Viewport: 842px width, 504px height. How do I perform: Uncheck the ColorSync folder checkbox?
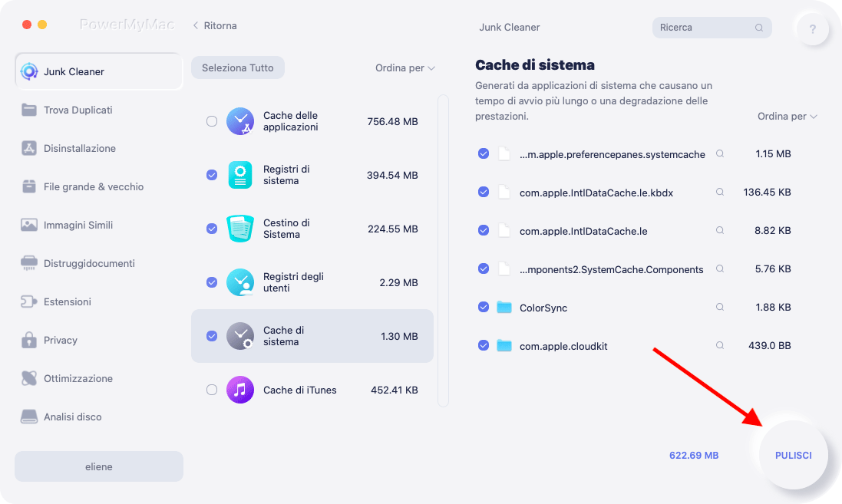(484, 307)
